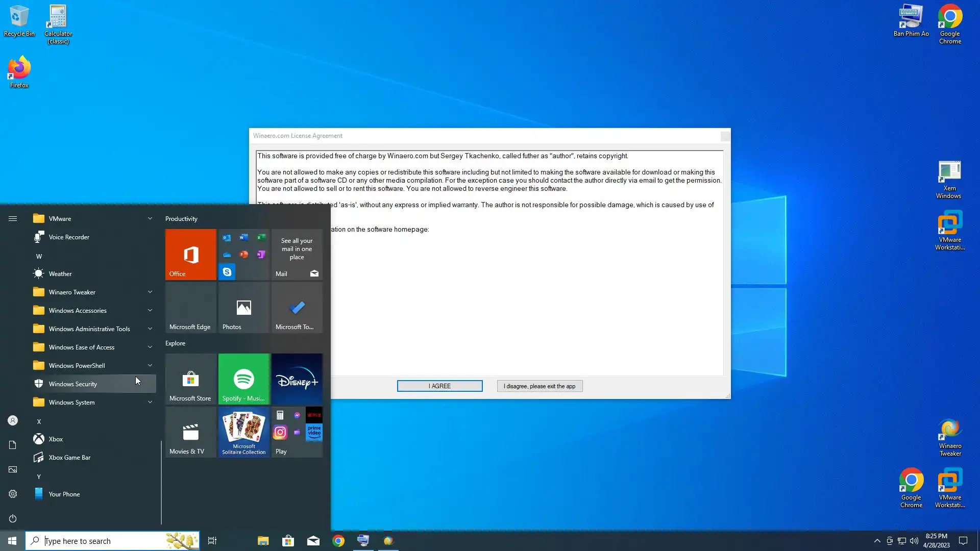This screenshot has height=551, width=980.
Task: Open the Microsoft Store tile
Action: click(x=190, y=379)
